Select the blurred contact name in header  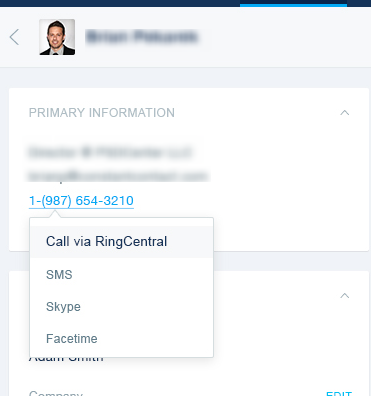[x=142, y=37]
